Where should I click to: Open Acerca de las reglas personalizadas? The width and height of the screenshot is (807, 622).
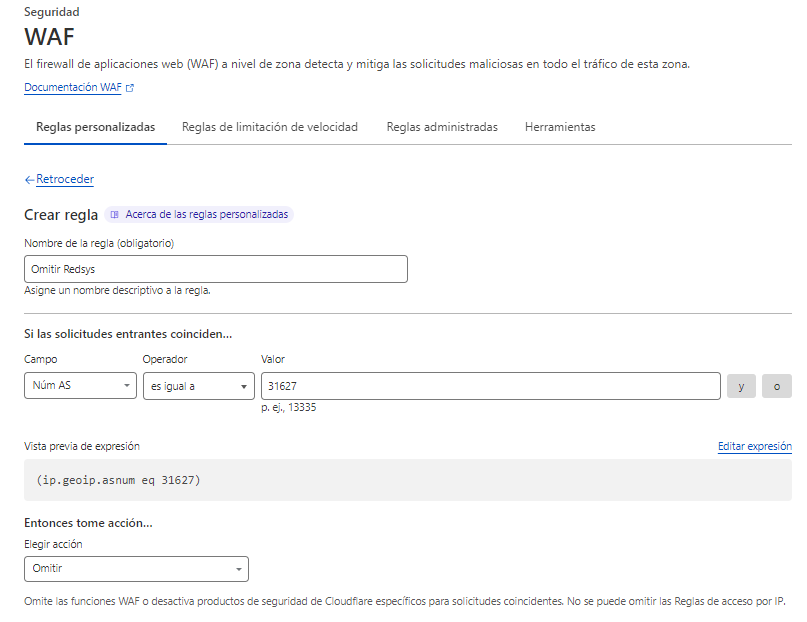(x=206, y=214)
